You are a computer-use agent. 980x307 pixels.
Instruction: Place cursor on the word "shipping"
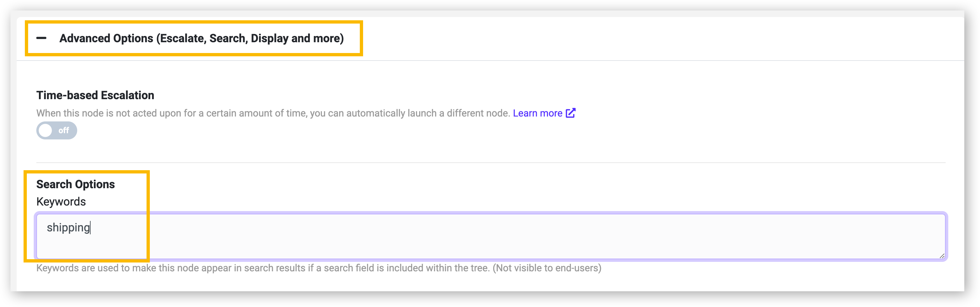pos(68,227)
